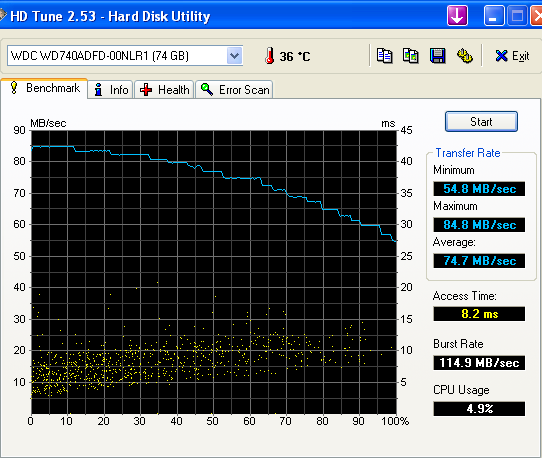Click the Exit button
542x458 pixels.
pyautogui.click(x=512, y=56)
